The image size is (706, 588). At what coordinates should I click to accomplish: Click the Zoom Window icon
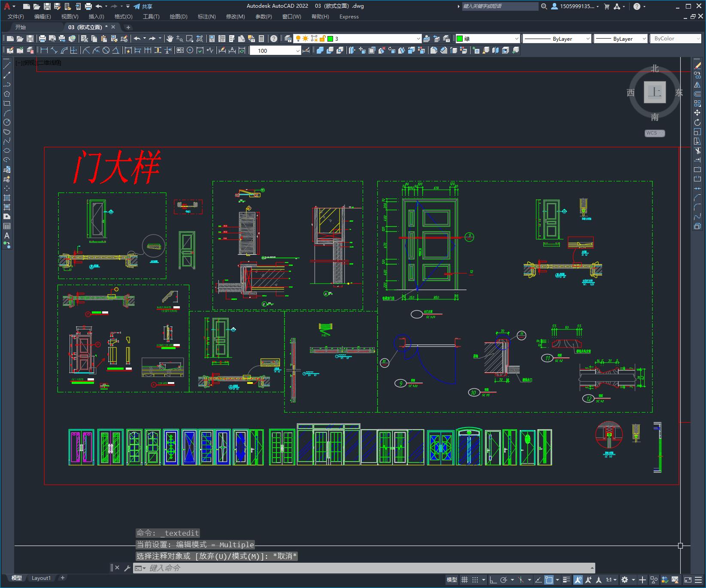click(x=190, y=39)
